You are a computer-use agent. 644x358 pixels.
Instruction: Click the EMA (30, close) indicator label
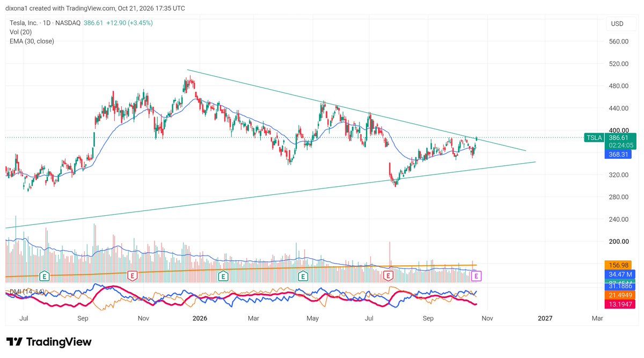(32, 41)
